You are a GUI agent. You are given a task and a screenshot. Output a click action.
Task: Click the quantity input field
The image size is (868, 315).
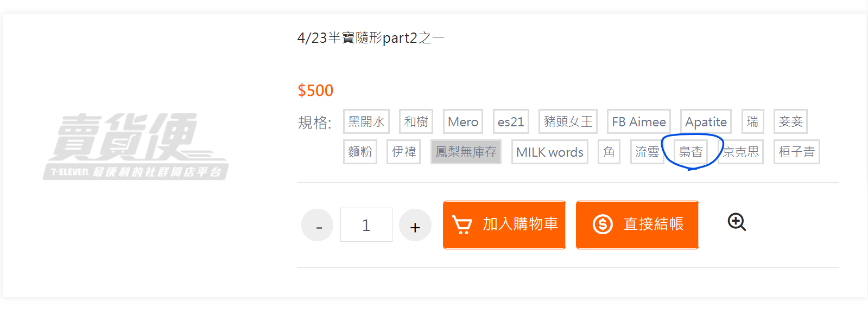click(x=366, y=225)
